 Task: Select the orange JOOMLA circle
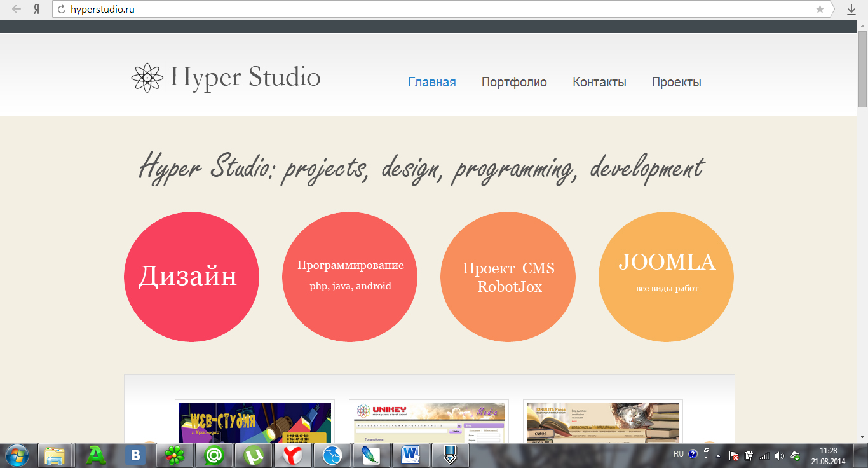(x=666, y=277)
